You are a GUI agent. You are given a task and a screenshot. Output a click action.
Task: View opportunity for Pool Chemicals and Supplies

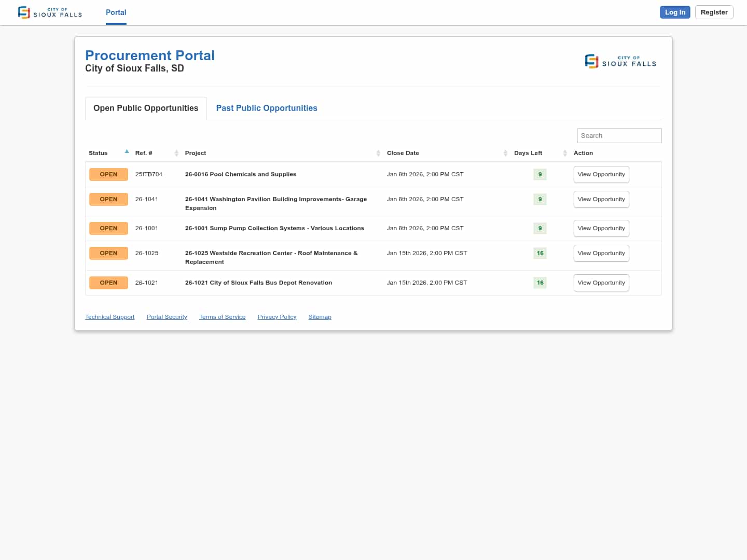[601, 175]
